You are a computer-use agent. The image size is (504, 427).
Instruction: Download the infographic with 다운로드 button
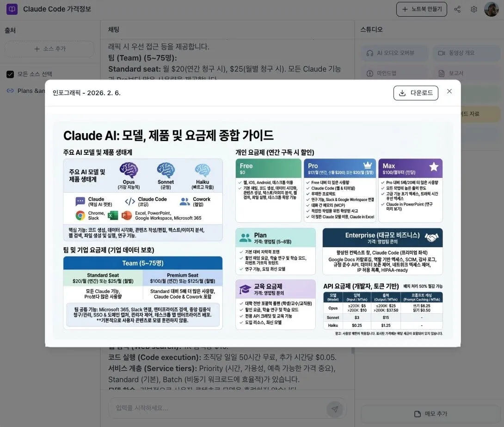pos(416,93)
